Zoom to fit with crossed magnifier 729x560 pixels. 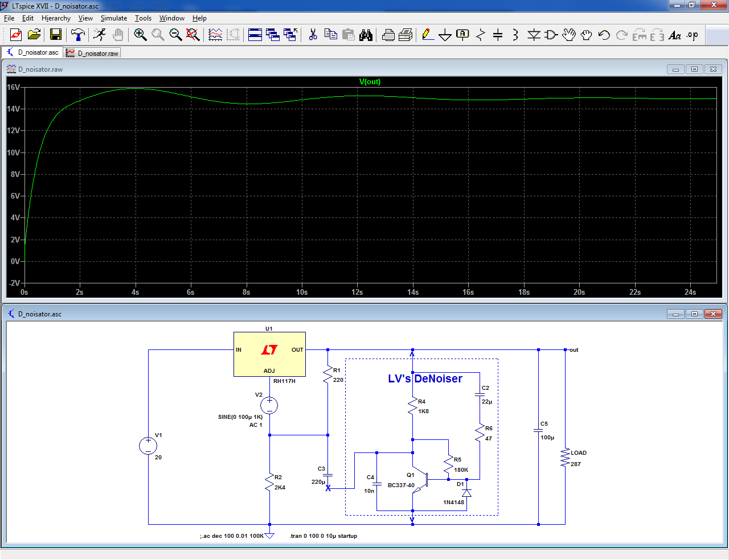(x=193, y=35)
